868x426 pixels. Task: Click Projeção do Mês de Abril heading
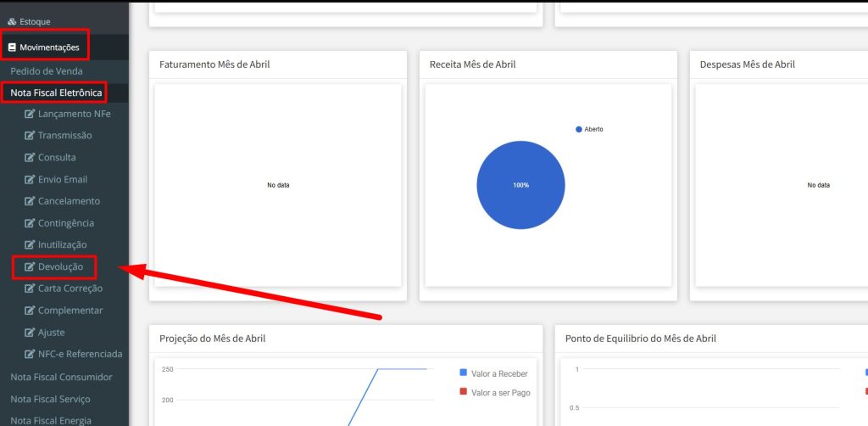pyautogui.click(x=213, y=338)
